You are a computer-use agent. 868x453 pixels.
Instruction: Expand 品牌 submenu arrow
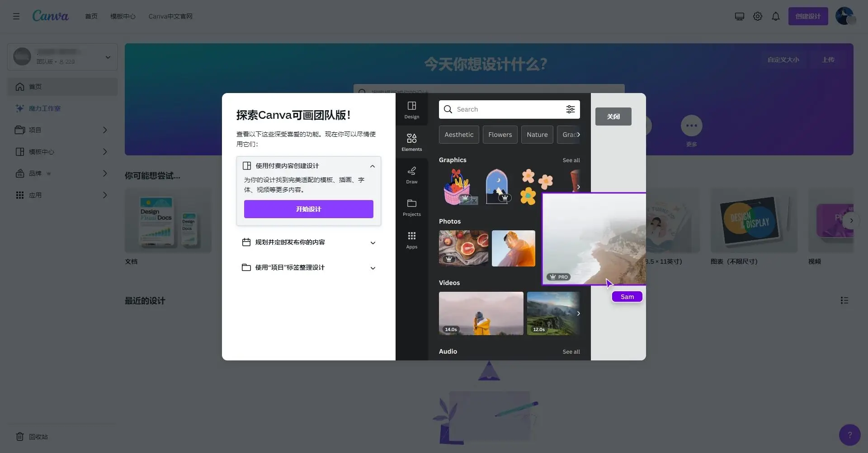(105, 173)
